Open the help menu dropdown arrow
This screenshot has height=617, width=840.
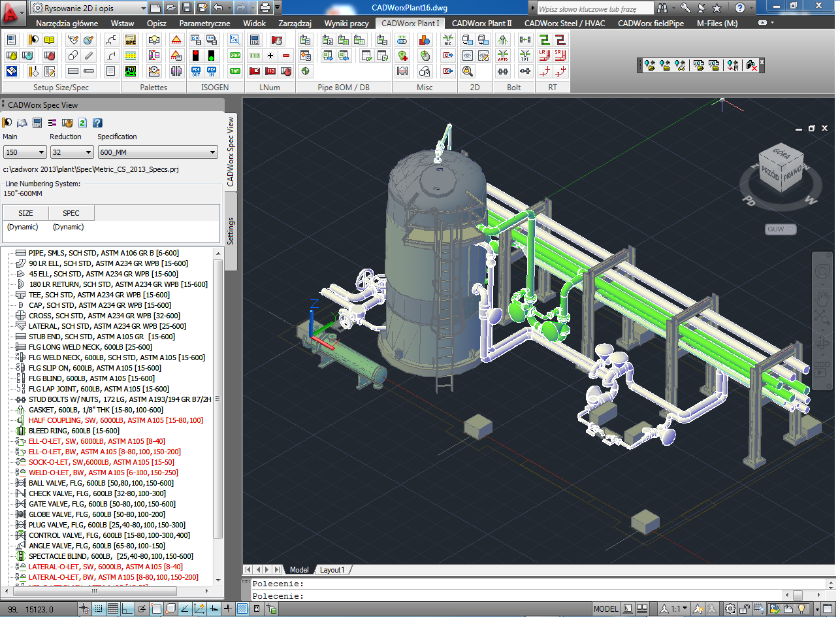coord(751,8)
